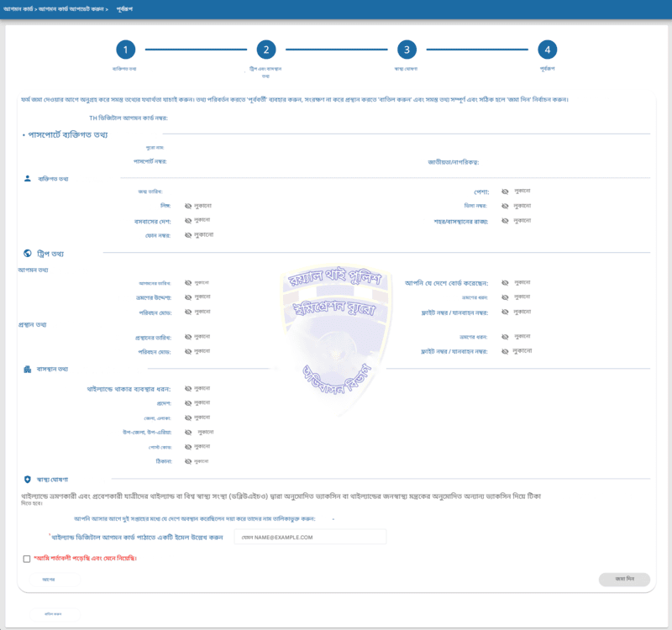Click the 'প্রস্থান তথ্য' departure subheading

[x=33, y=325]
